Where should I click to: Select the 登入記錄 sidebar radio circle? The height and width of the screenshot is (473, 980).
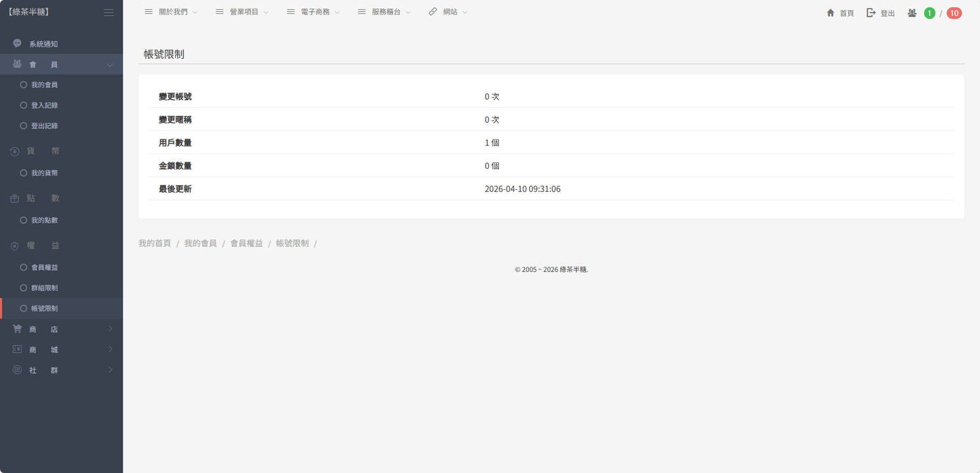[x=24, y=105]
